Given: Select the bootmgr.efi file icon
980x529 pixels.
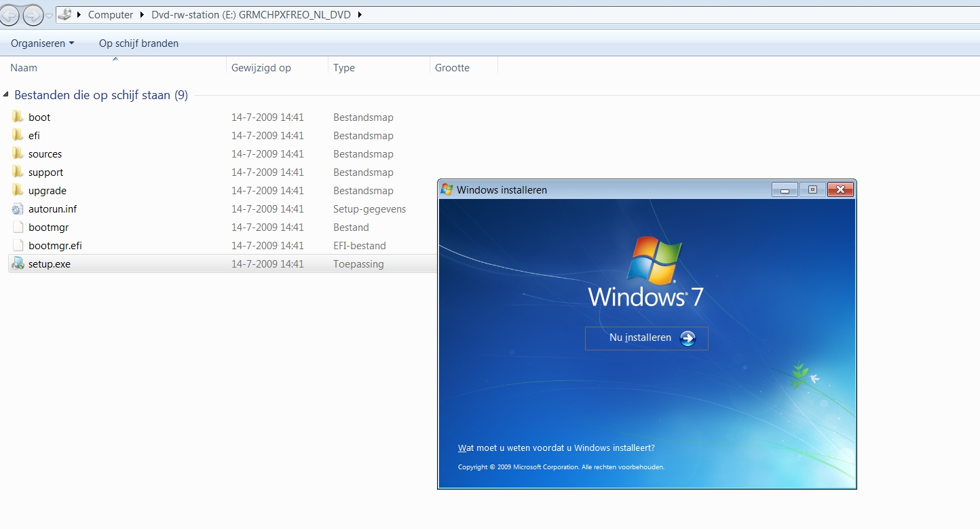Looking at the screenshot, I should click(x=18, y=245).
